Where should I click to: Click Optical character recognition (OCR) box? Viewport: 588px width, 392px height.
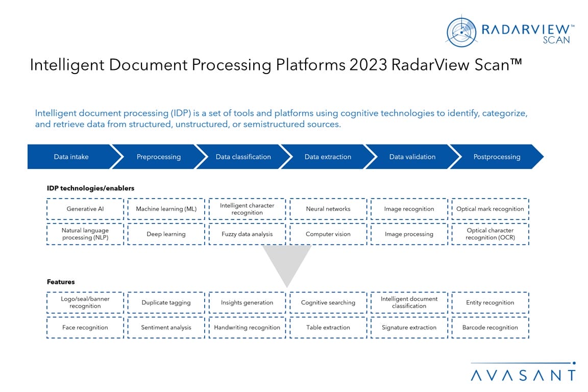[490, 234]
